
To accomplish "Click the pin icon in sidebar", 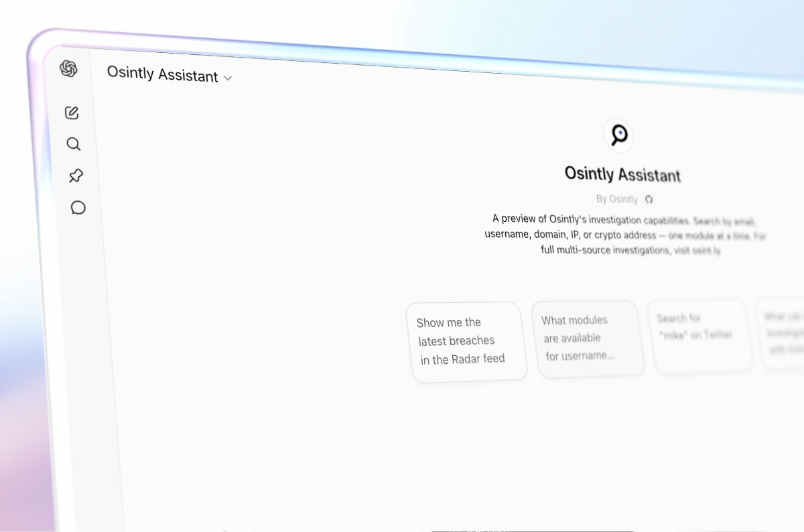I will (76, 176).
